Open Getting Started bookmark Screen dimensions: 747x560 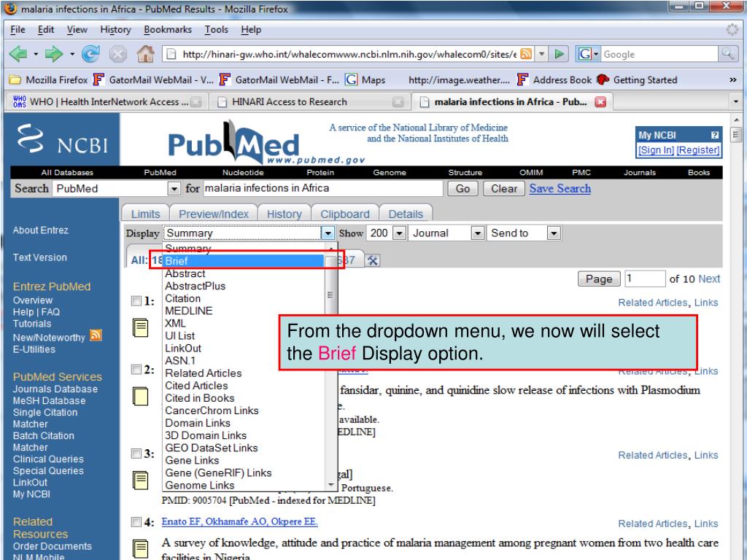coord(637,80)
